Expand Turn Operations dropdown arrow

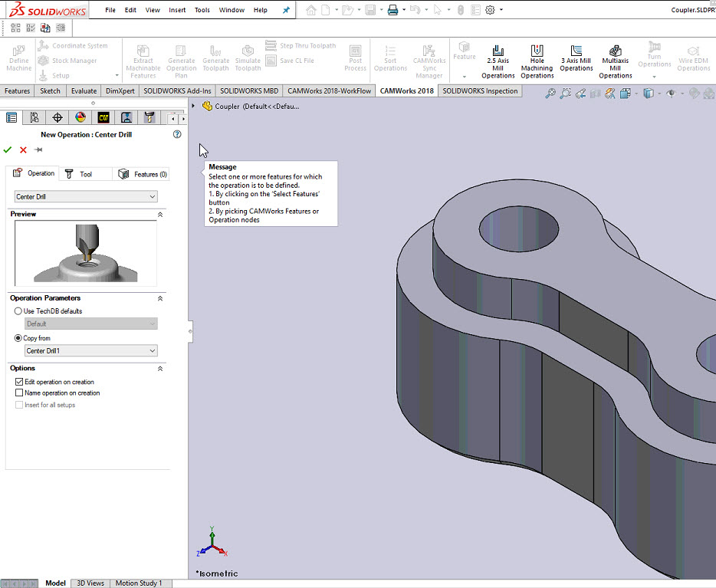pyautogui.click(x=655, y=76)
